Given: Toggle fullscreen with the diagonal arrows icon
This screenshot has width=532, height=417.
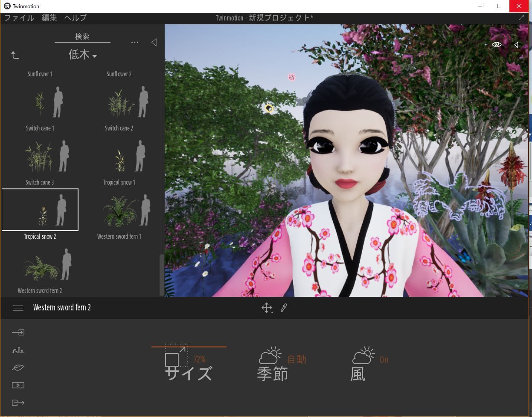Looking at the screenshot, I should pyautogui.click(x=521, y=18).
